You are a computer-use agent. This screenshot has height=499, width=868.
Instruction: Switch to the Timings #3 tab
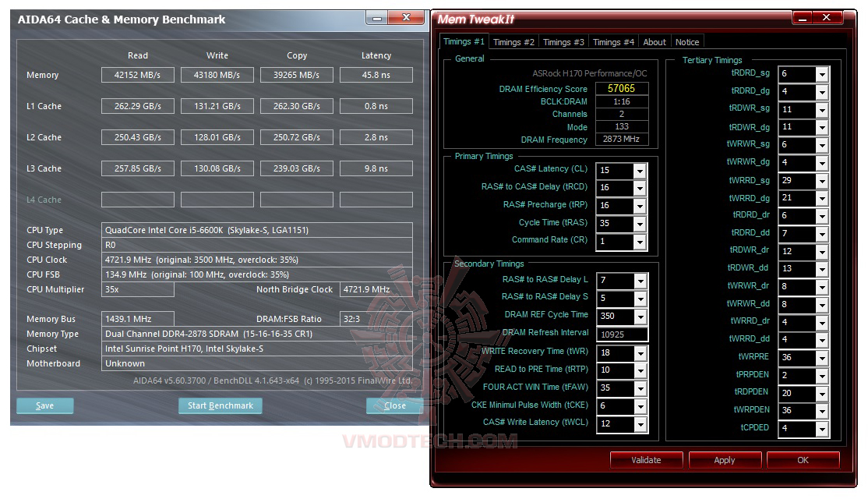pyautogui.click(x=563, y=42)
